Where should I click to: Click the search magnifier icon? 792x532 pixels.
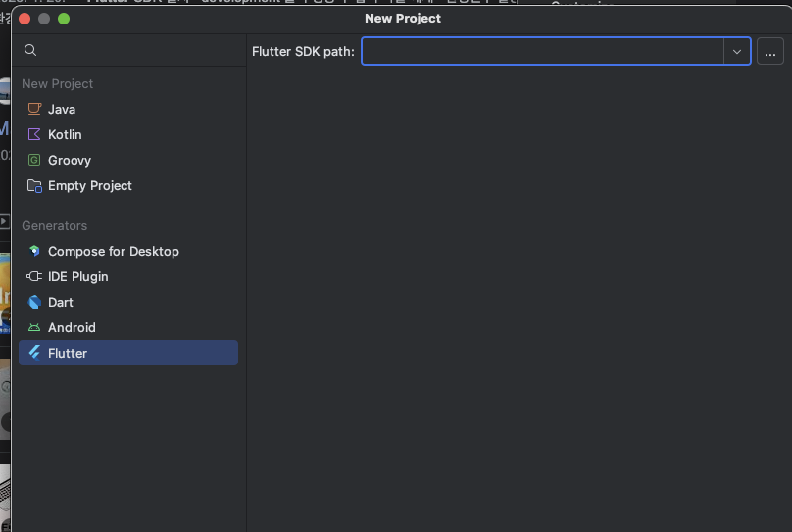30,50
